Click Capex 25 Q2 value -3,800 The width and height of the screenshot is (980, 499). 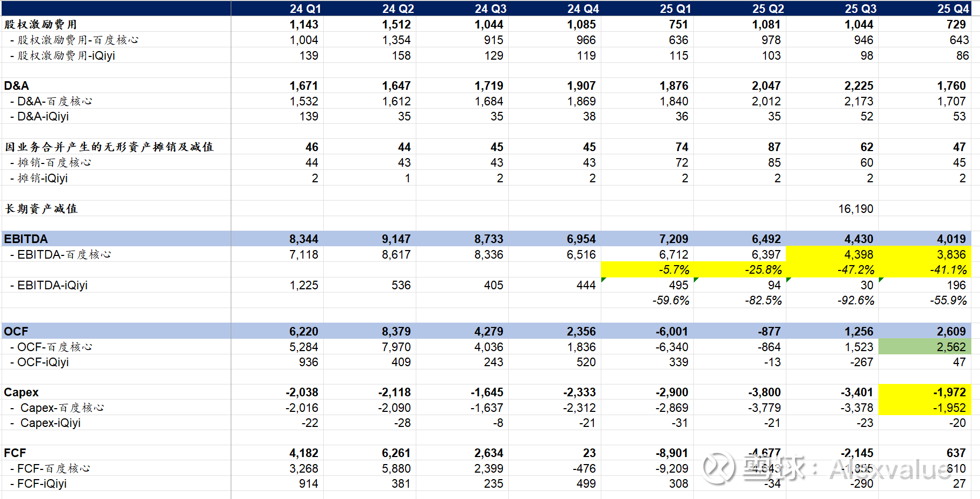click(764, 392)
